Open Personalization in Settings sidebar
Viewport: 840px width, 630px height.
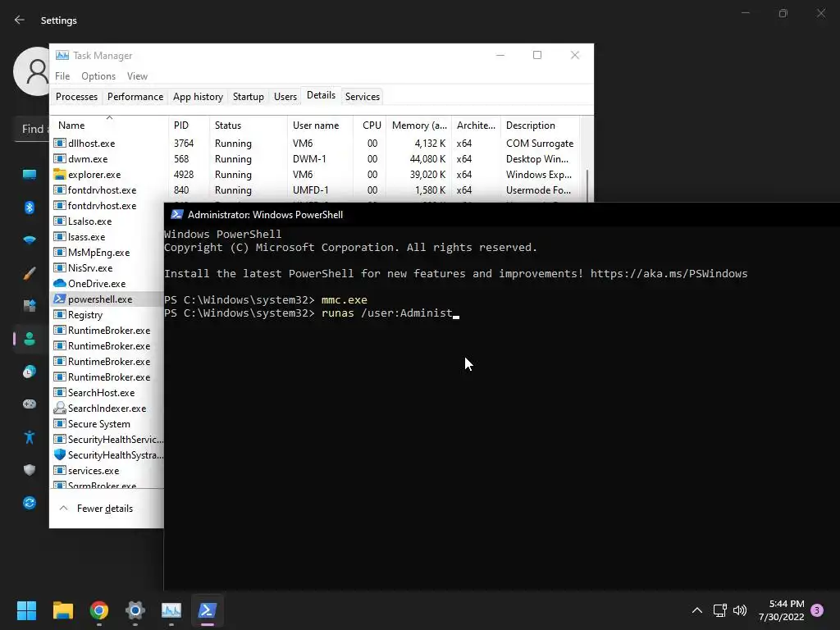[x=30, y=273]
